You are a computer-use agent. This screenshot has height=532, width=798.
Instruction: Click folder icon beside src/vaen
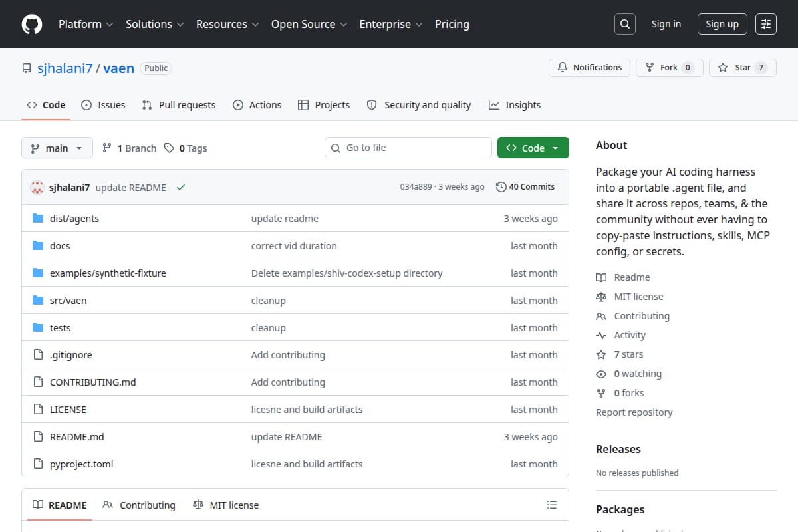pyautogui.click(x=38, y=300)
